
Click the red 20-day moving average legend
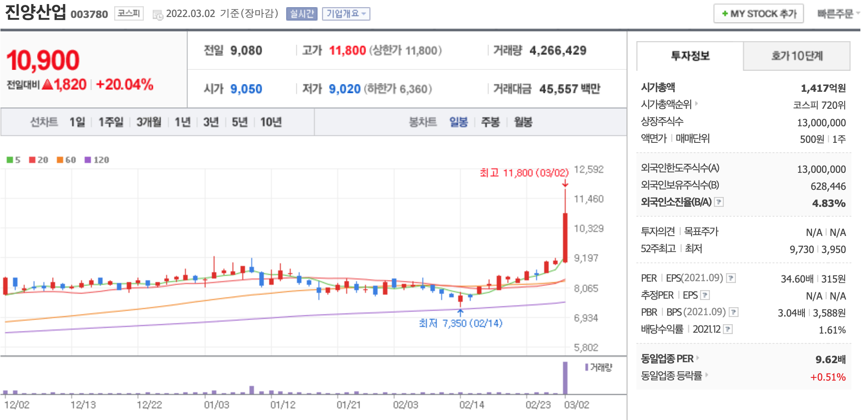coord(39,160)
